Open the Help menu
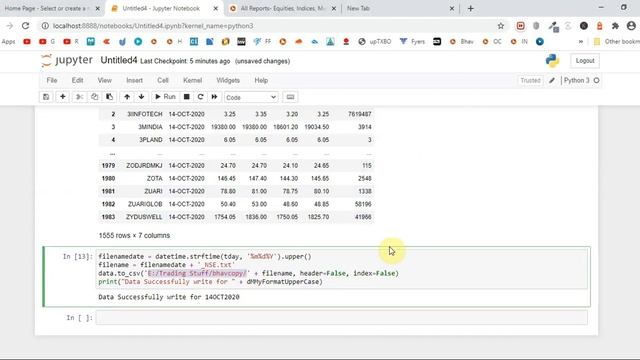The image size is (640, 360). 261,80
